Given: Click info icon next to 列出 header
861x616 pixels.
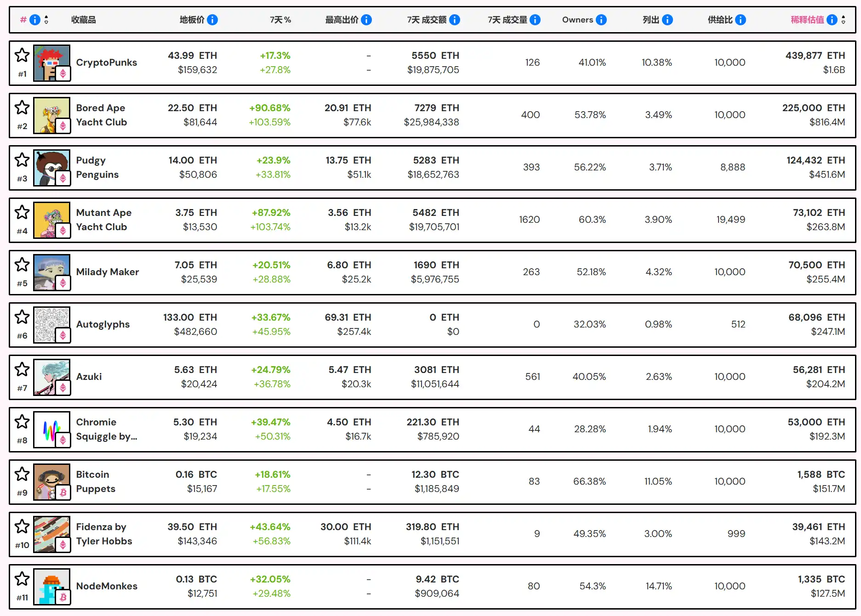Looking at the screenshot, I should pyautogui.click(x=667, y=20).
